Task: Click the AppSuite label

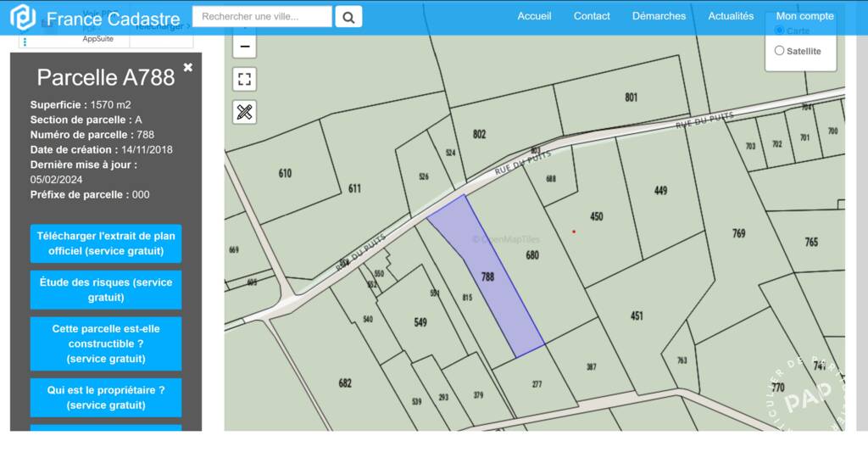Action: [x=98, y=39]
